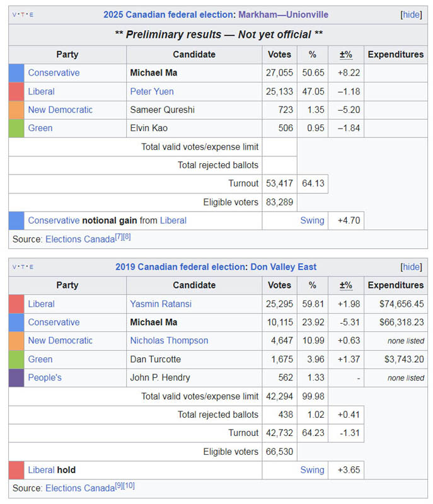Click the Green party link in 2019 table
Screen dimensions: 433x504
point(40,359)
